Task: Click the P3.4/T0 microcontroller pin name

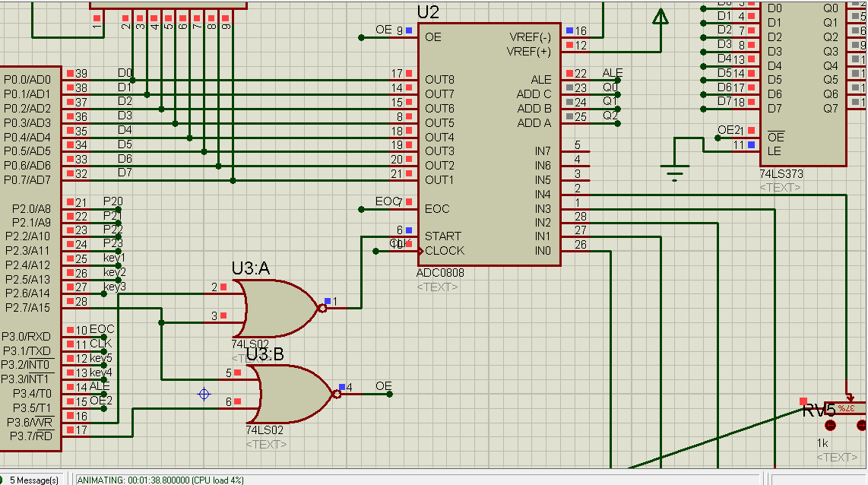Action: pos(32,394)
